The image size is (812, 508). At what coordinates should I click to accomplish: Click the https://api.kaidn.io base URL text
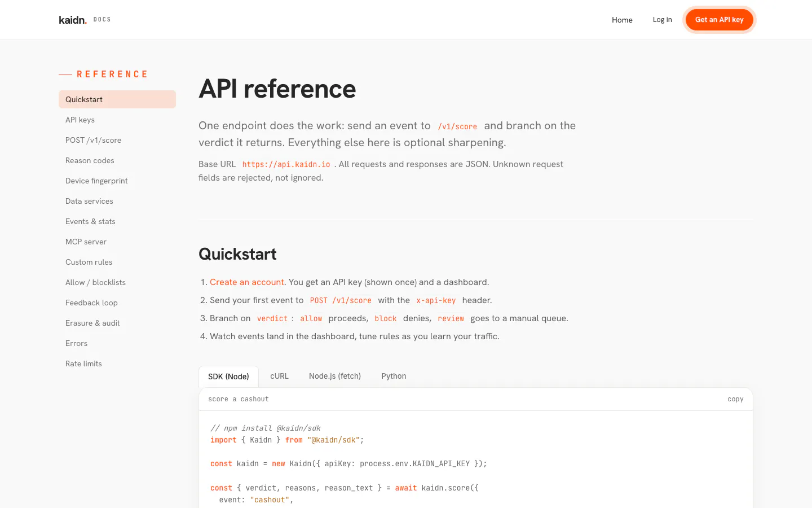(x=286, y=164)
